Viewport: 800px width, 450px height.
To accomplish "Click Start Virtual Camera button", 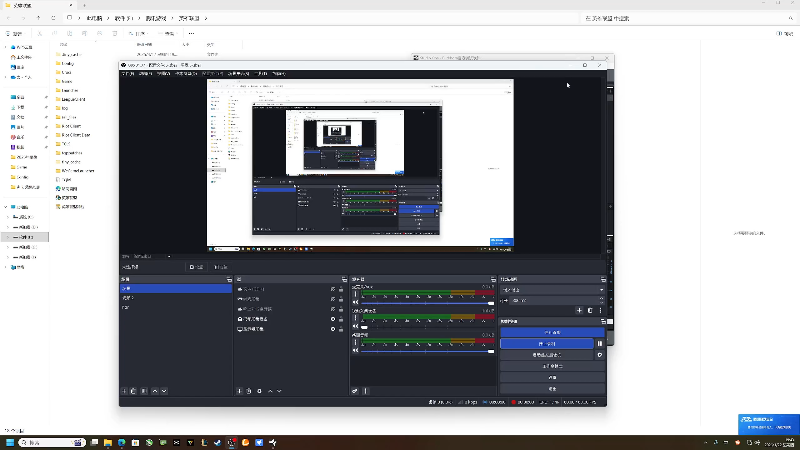I will tap(547, 355).
